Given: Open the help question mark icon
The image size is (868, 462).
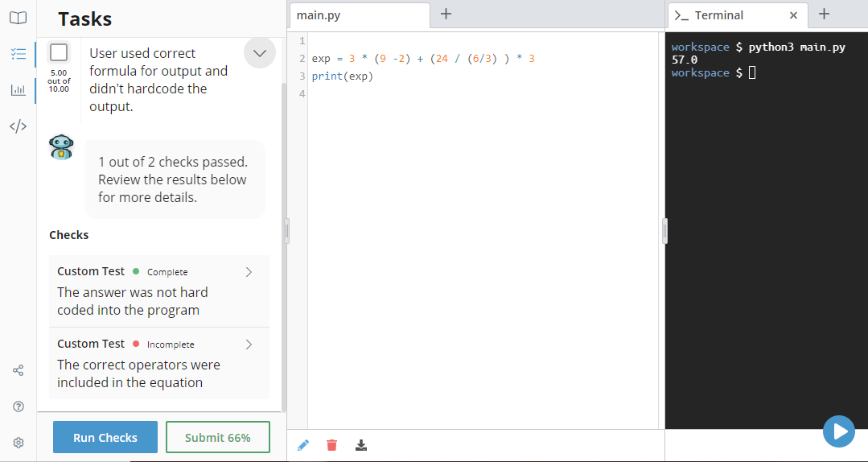Looking at the screenshot, I should click(x=18, y=406).
